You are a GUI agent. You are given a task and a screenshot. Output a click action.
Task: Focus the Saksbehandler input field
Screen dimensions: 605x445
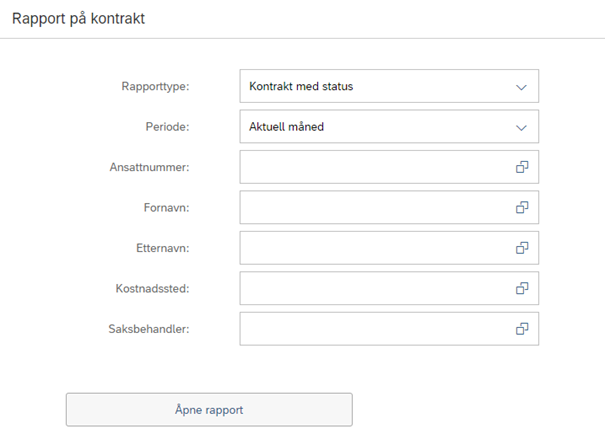click(389, 329)
